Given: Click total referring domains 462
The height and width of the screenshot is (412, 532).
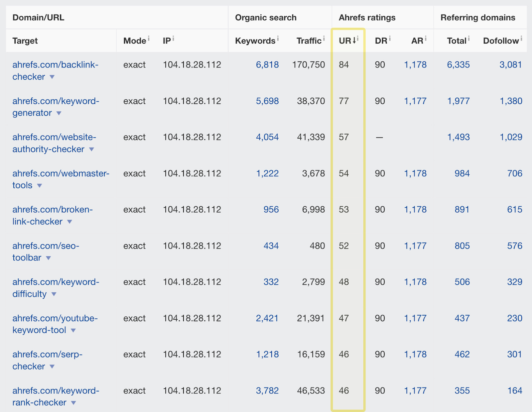Looking at the screenshot, I should [462, 355].
